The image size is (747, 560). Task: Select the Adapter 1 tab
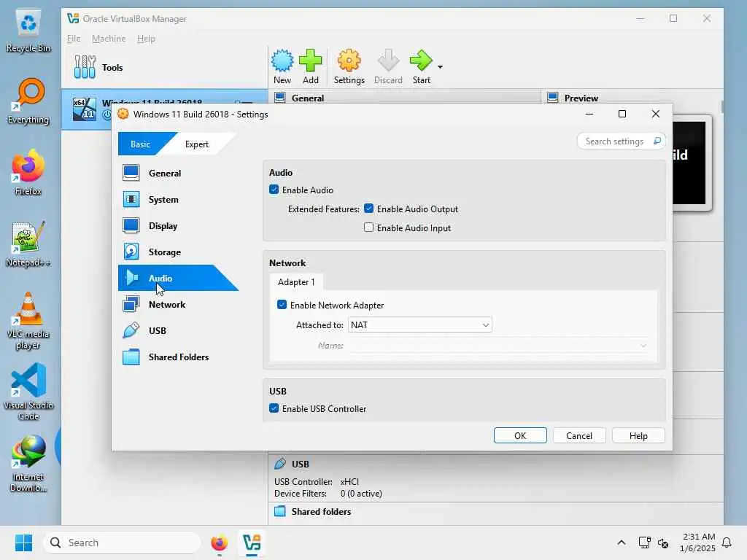(296, 282)
